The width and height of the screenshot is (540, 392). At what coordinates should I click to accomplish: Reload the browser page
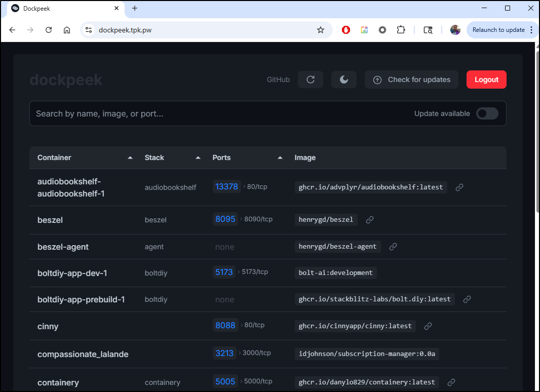click(49, 30)
